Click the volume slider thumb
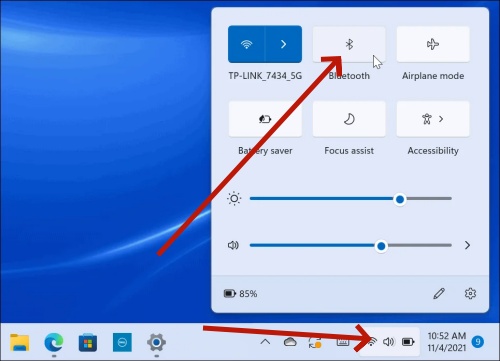The height and width of the screenshot is (361, 500). point(381,246)
